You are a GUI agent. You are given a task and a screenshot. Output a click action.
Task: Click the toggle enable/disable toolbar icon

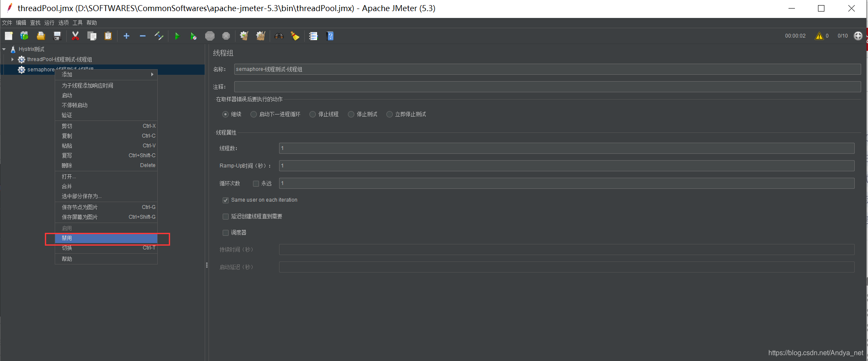tap(159, 36)
